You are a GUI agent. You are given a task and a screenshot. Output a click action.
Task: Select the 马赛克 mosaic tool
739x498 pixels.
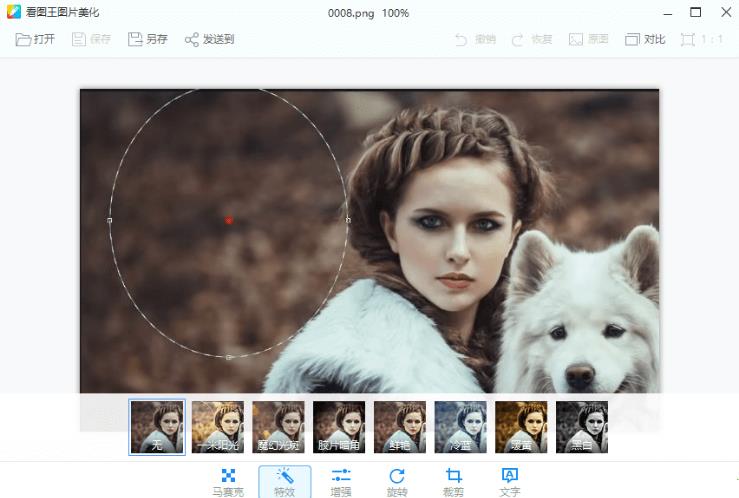coord(228,482)
